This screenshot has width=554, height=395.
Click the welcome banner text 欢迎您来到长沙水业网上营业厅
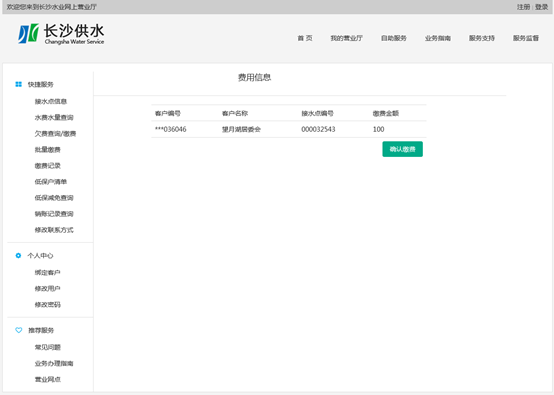click(x=52, y=7)
